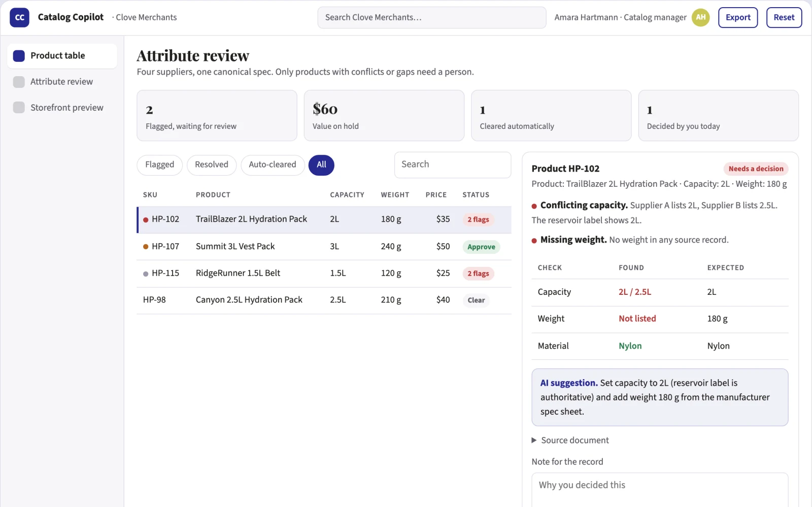812x507 pixels.
Task: Click the AI suggestion box
Action: [x=660, y=397]
